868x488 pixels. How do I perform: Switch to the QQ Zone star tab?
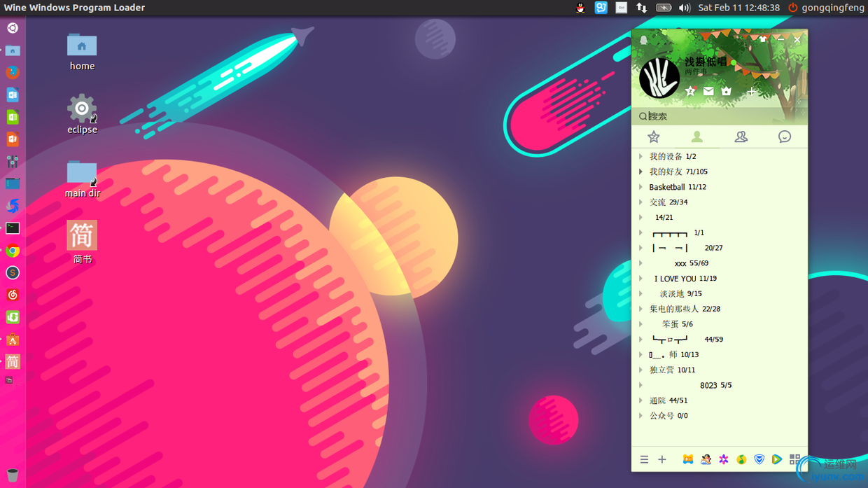(653, 137)
